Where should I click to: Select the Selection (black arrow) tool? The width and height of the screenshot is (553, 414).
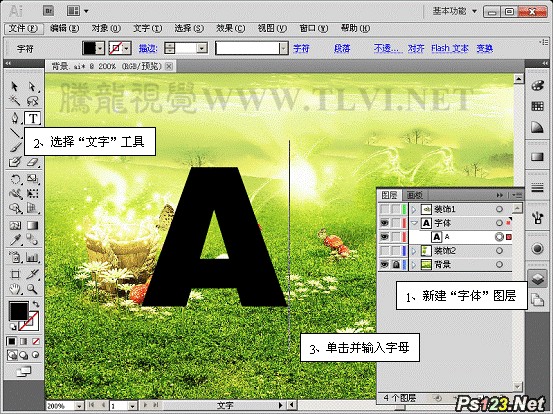14,86
